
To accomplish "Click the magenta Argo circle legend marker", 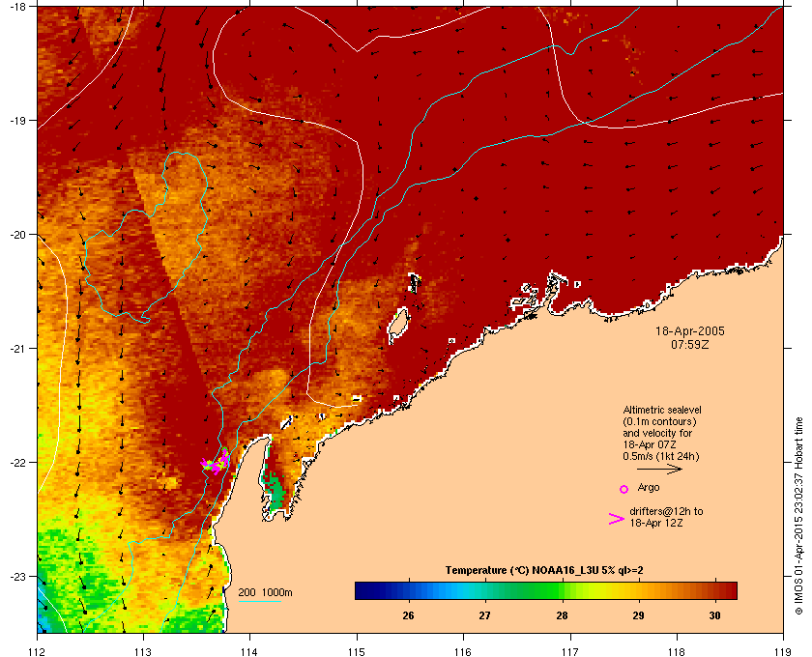I will point(623,489).
